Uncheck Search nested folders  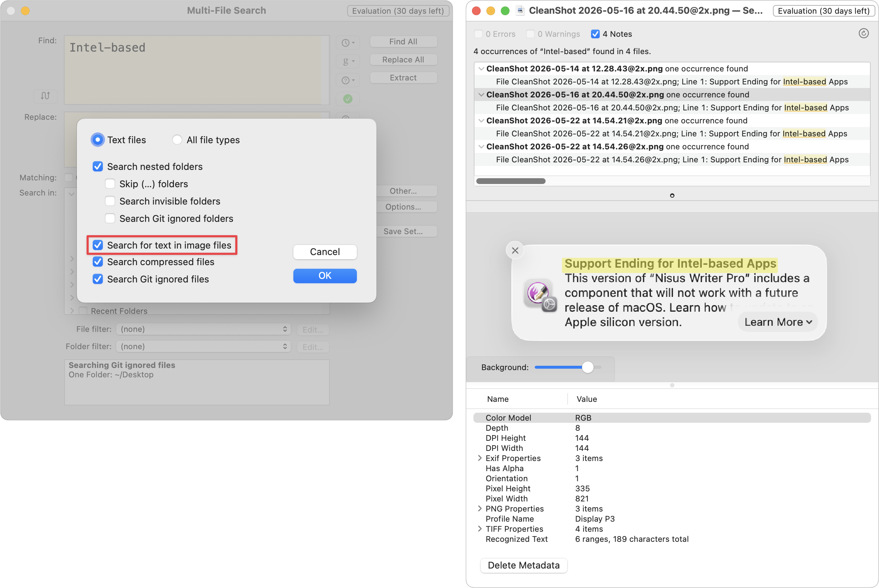97,167
